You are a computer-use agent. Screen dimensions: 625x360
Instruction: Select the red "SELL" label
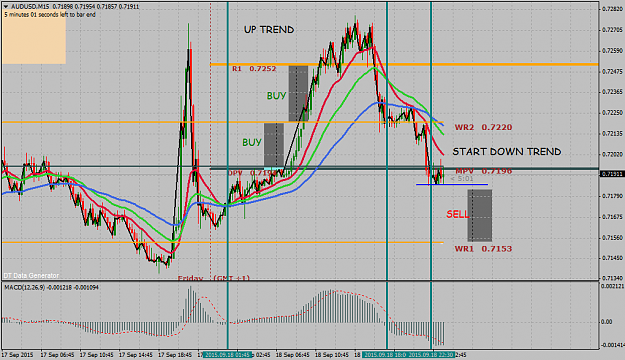coord(458,214)
